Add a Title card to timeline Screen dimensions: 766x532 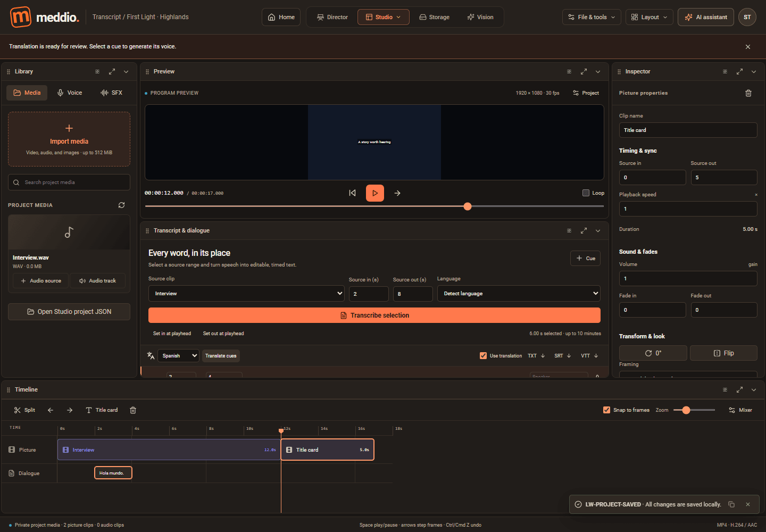[102, 410]
